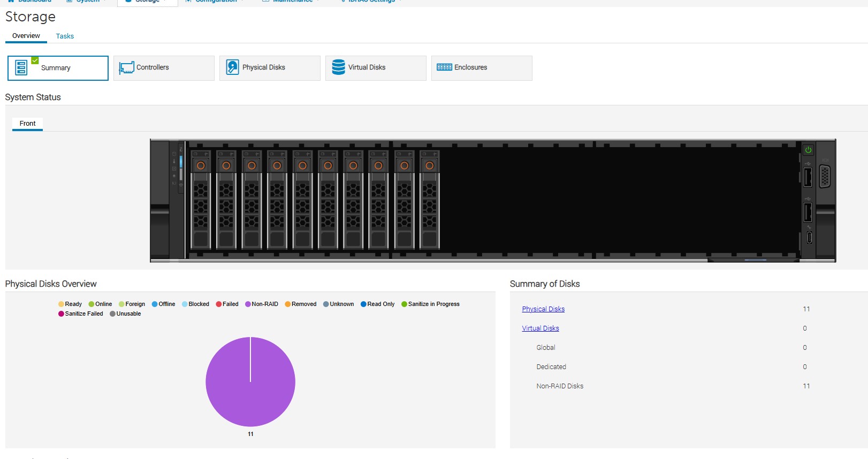This screenshot has width=868, height=459.
Task: Open the Virtual Disks summary link
Action: 540,328
